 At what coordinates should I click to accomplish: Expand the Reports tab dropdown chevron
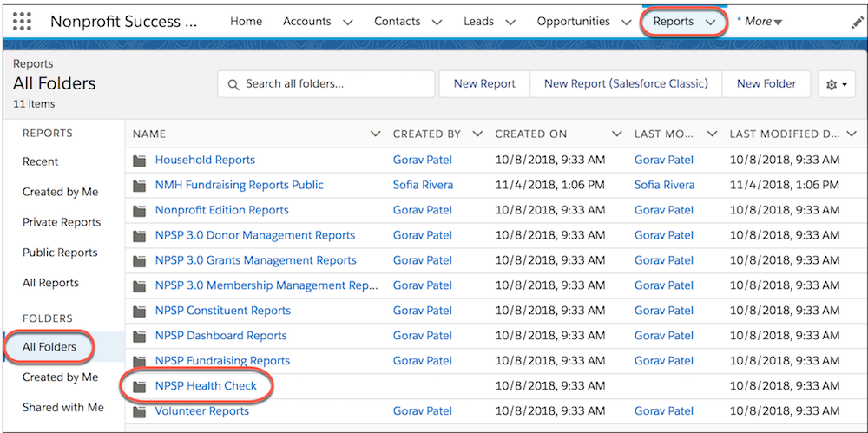711,23
